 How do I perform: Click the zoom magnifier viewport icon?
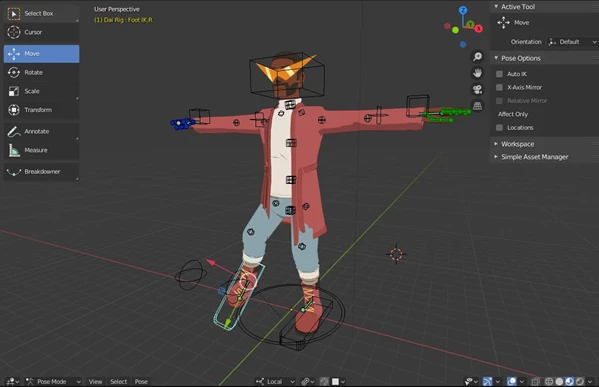(x=477, y=57)
